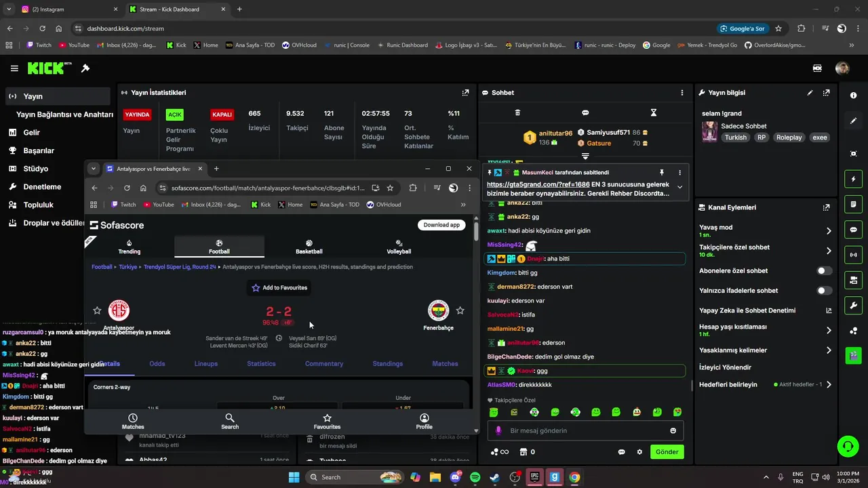The height and width of the screenshot is (488, 868).
Task: Click the Turkish stream tag
Action: pyautogui.click(x=736, y=138)
